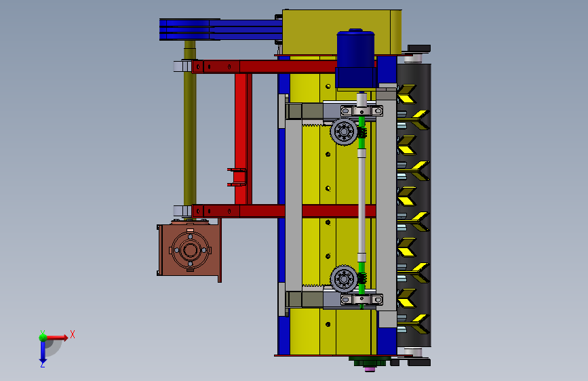Click the red X axis arrow of triad

57,338
